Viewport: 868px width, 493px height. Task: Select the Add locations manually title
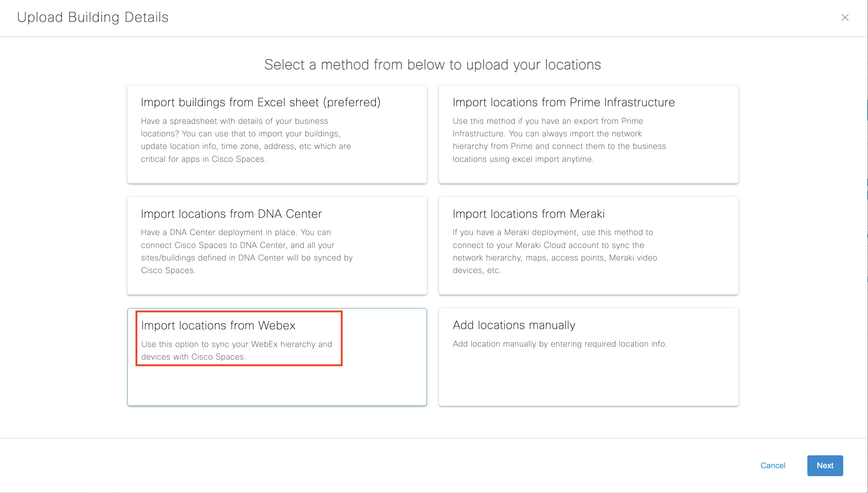[514, 325]
